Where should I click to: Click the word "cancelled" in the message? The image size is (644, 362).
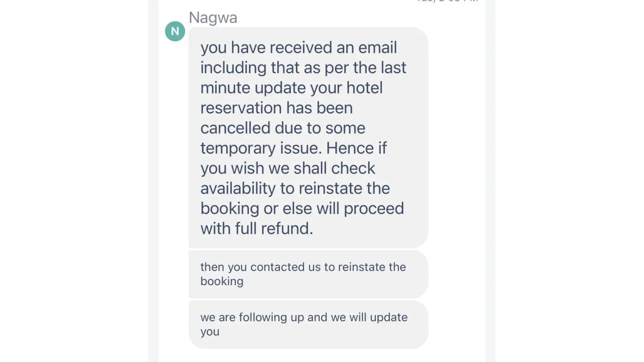tap(235, 128)
